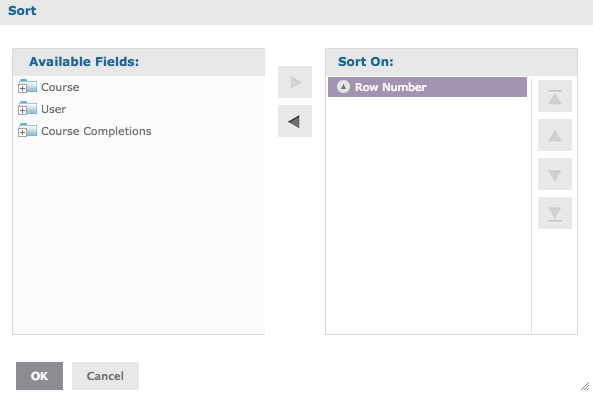Confirm the sort with OK
The height and width of the screenshot is (393, 593).
point(39,376)
